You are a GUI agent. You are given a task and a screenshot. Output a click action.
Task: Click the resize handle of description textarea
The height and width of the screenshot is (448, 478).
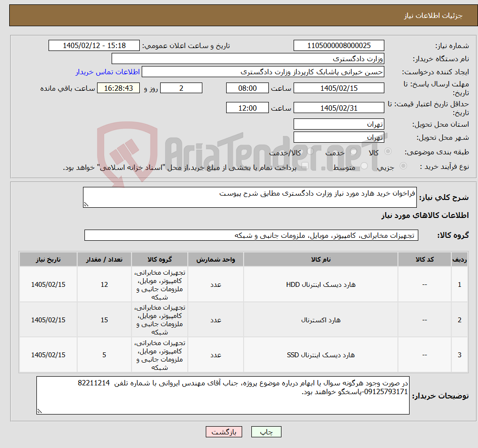[x=86, y=205]
